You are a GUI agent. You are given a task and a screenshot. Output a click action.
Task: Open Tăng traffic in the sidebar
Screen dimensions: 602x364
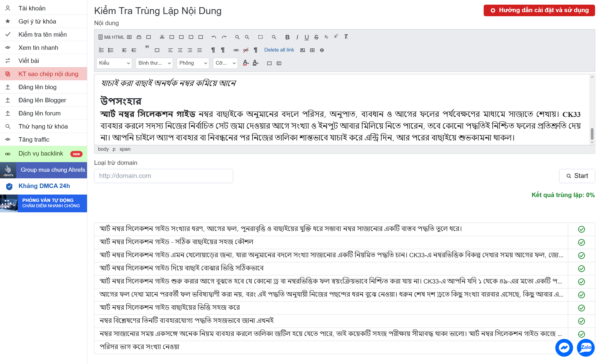(43, 140)
